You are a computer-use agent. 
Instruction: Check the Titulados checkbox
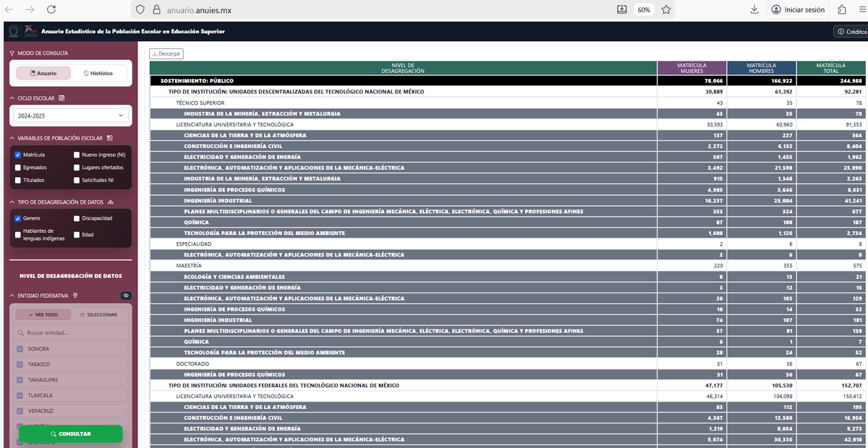tap(17, 180)
